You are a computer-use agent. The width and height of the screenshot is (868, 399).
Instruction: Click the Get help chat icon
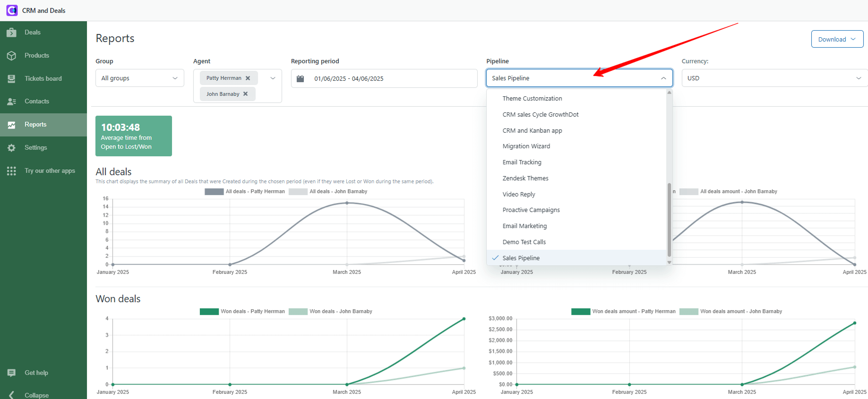tap(12, 373)
